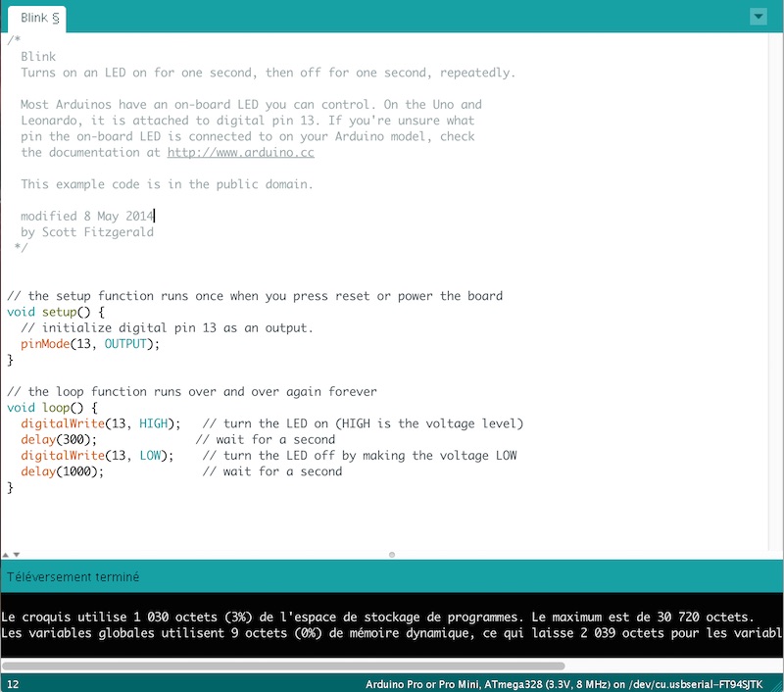The width and height of the screenshot is (784, 692).
Task: Click 'digitalWrite(13, HIGH);' code line
Action: point(101,423)
